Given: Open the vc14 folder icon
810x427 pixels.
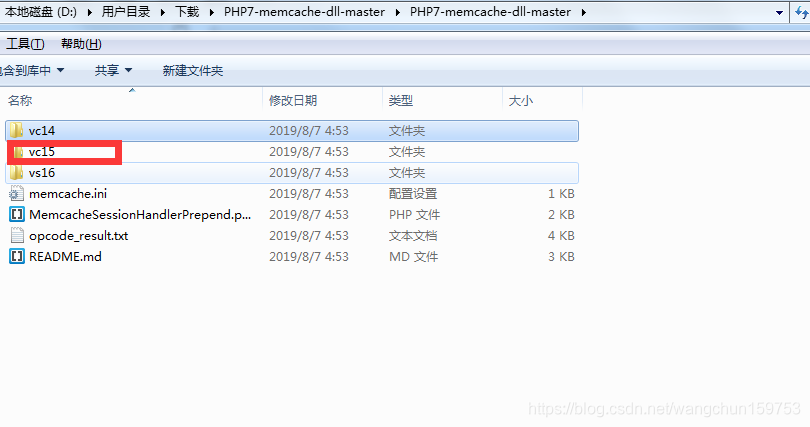Looking at the screenshot, I should pos(17,131).
